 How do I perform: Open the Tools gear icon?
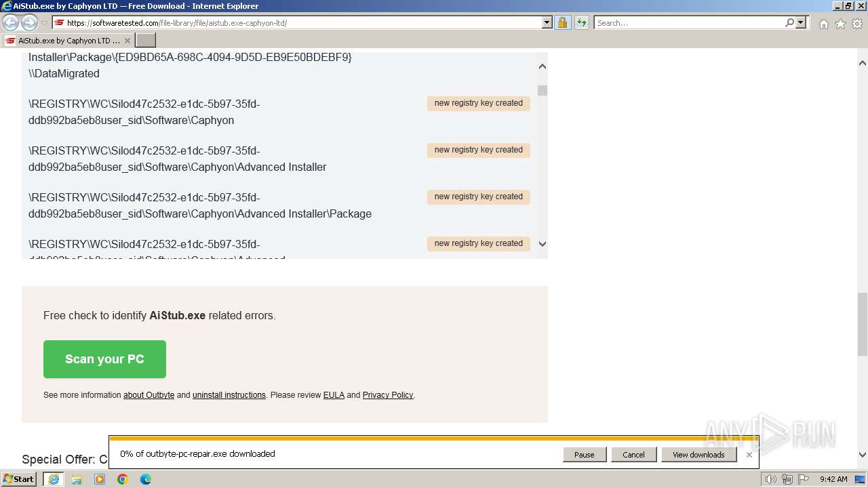click(x=857, y=24)
